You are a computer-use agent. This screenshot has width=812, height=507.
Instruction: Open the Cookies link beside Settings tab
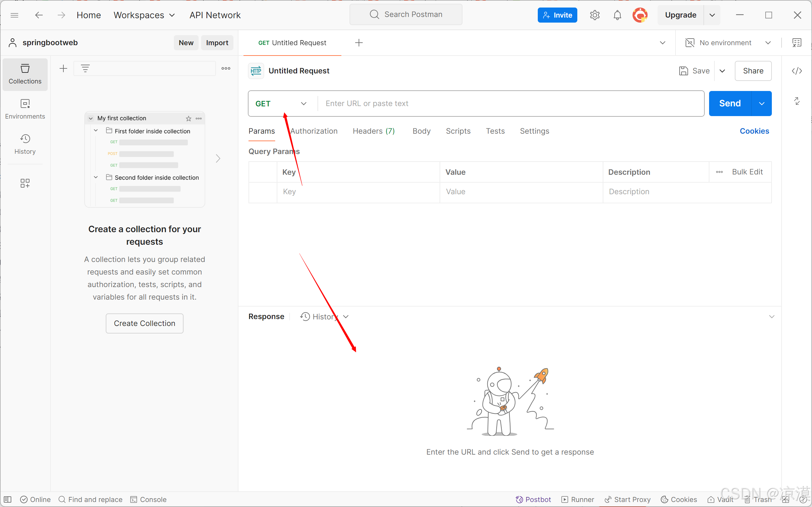click(x=754, y=131)
